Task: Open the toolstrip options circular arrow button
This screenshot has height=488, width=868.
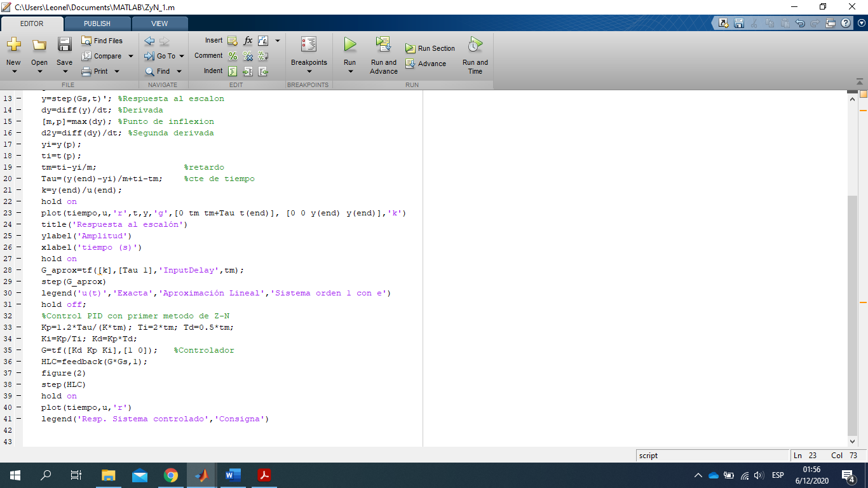Action: 860,23
